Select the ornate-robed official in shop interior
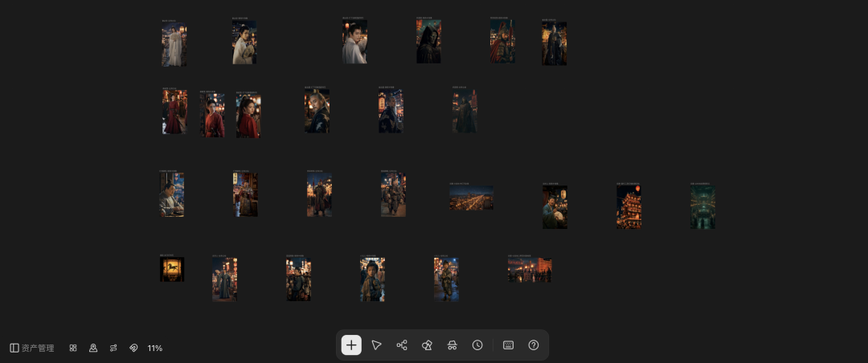This screenshot has width=868, height=363. pyautogui.click(x=245, y=195)
